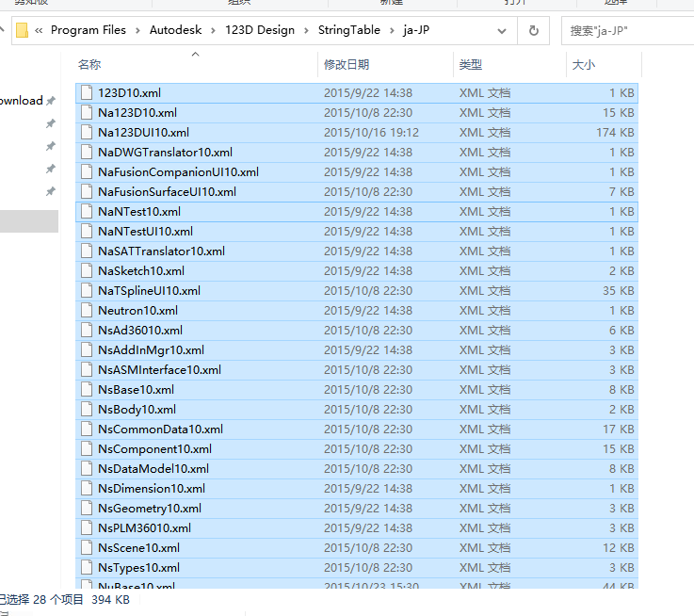Click the file icon of NsASMInterface10.xml
This screenshot has height=616, width=694.
click(87, 370)
